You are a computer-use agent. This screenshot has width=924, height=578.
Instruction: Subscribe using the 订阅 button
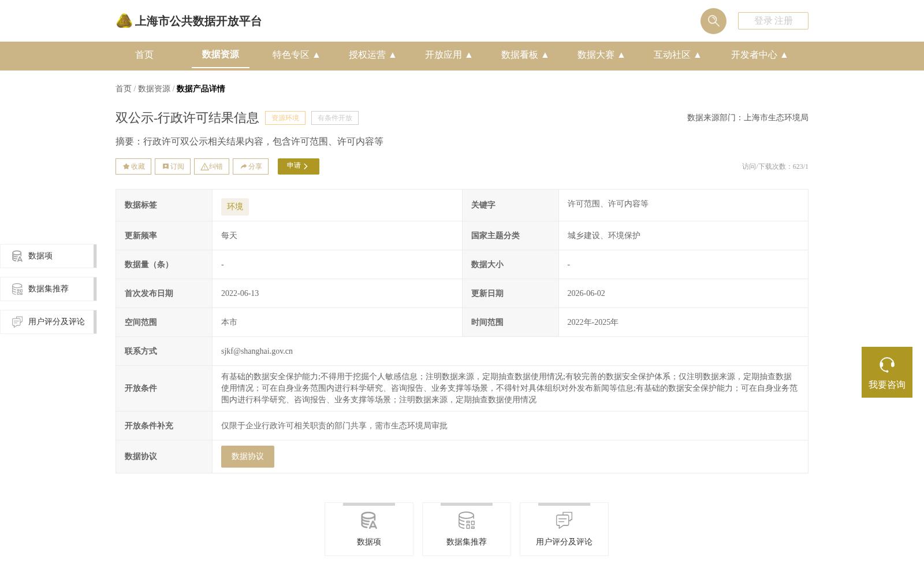coord(173,166)
